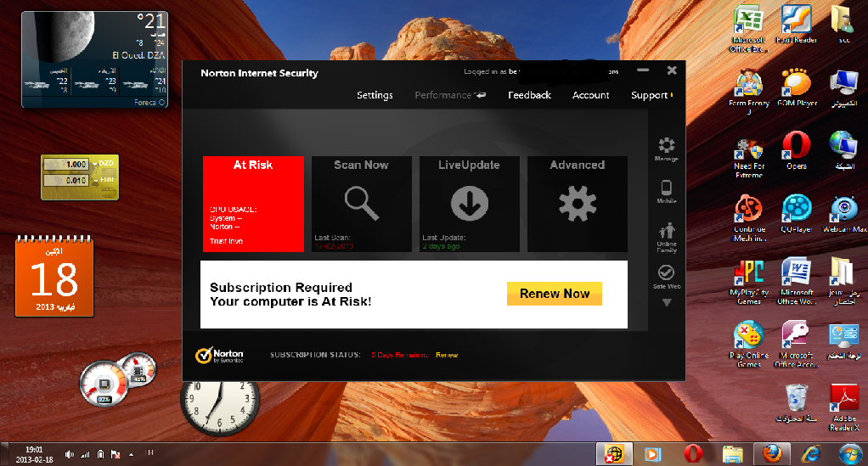The height and width of the screenshot is (466, 868).
Task: Click '0 Days Remaining' subscription text
Action: pyautogui.click(x=400, y=355)
